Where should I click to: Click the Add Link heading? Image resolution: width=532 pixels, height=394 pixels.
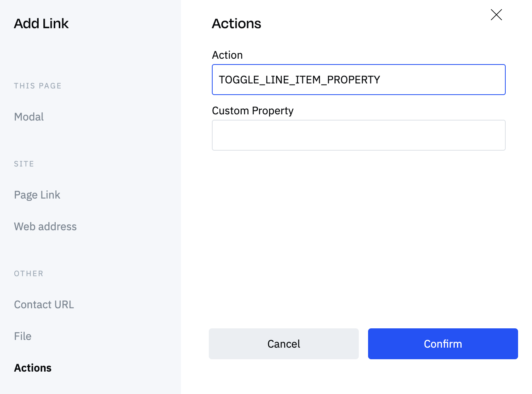pos(41,24)
